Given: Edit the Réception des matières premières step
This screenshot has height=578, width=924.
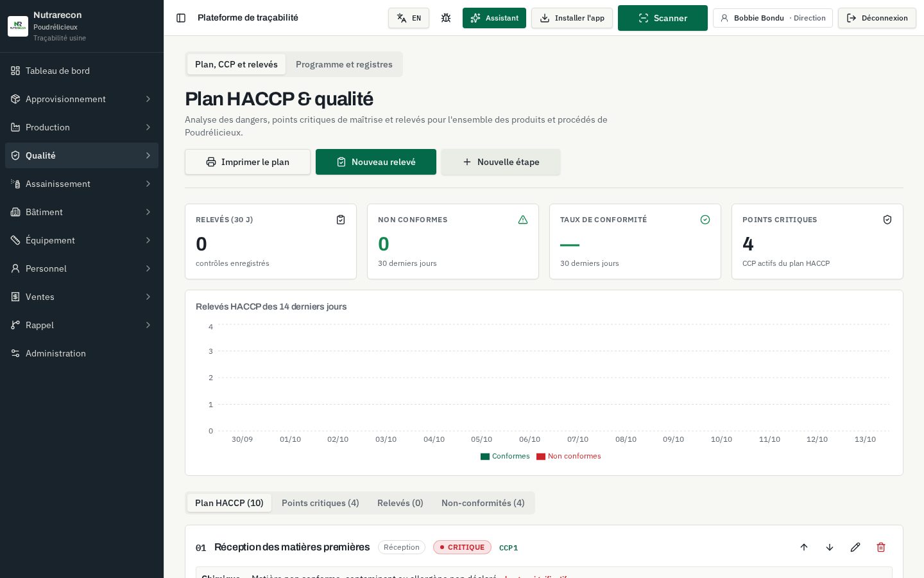Looking at the screenshot, I should click(855, 547).
